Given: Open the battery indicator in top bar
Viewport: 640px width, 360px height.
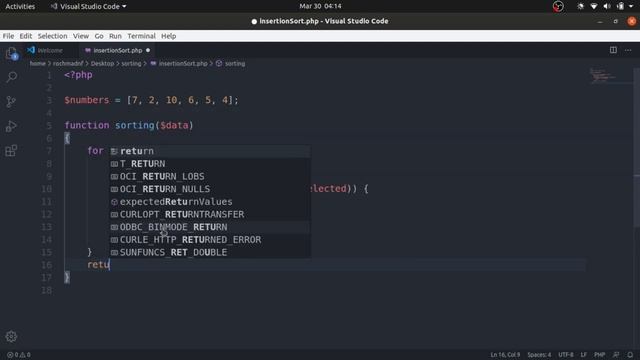Looking at the screenshot, I should click(620, 6).
